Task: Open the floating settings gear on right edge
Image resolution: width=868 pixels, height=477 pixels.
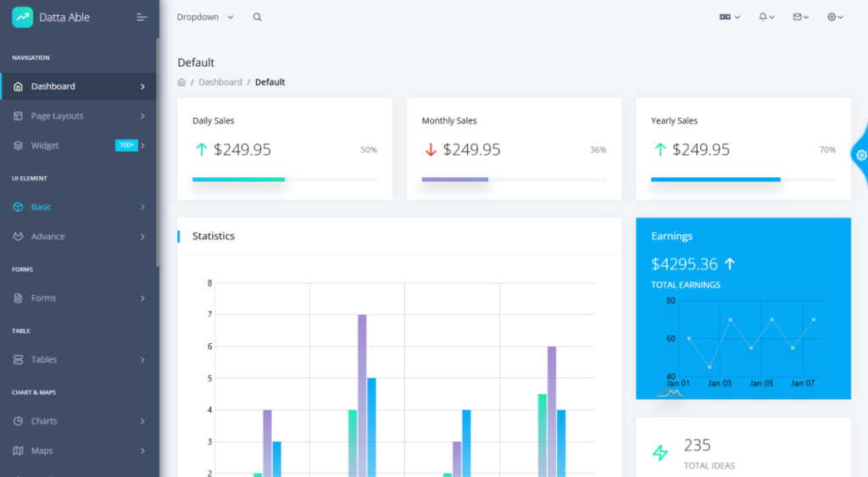Action: (x=860, y=155)
